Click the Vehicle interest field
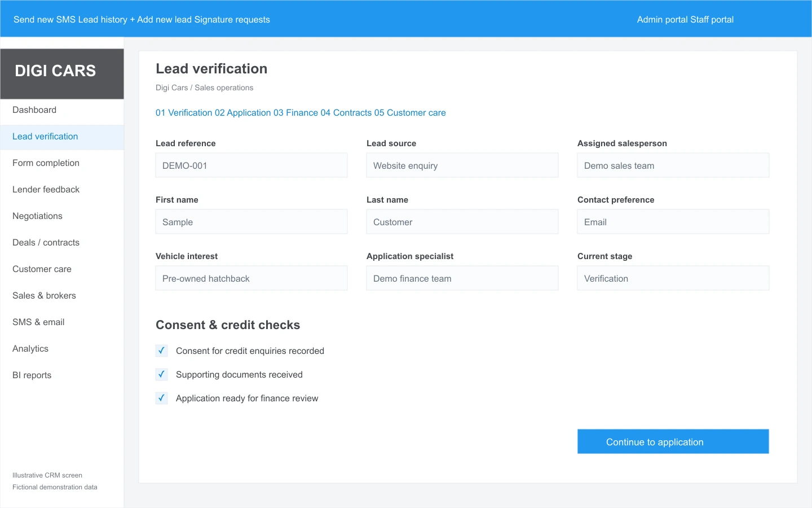Screen dimensions: 812x508 click(x=251, y=278)
